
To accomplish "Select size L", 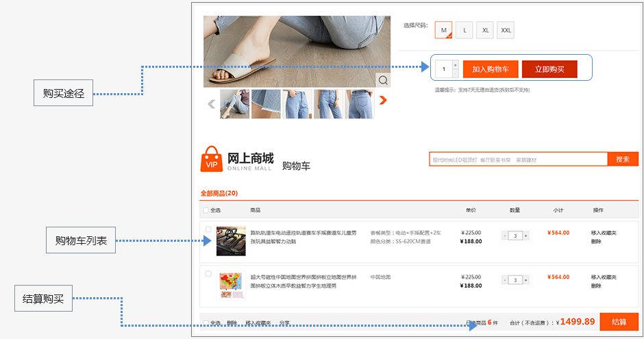I will coord(464,30).
